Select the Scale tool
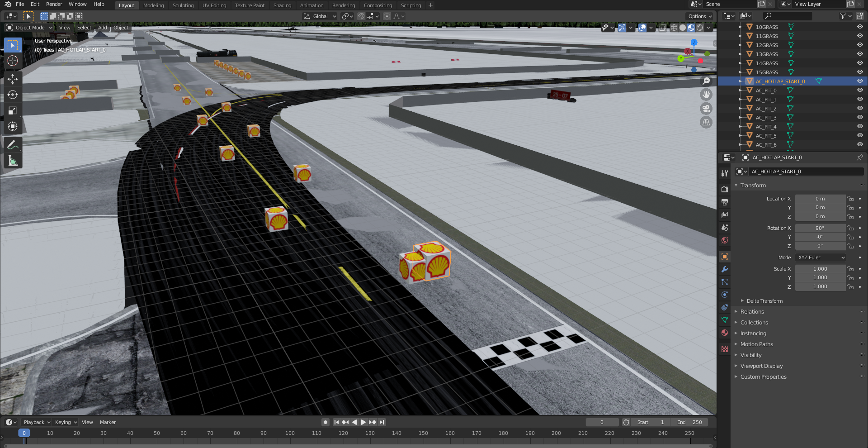 click(x=13, y=111)
